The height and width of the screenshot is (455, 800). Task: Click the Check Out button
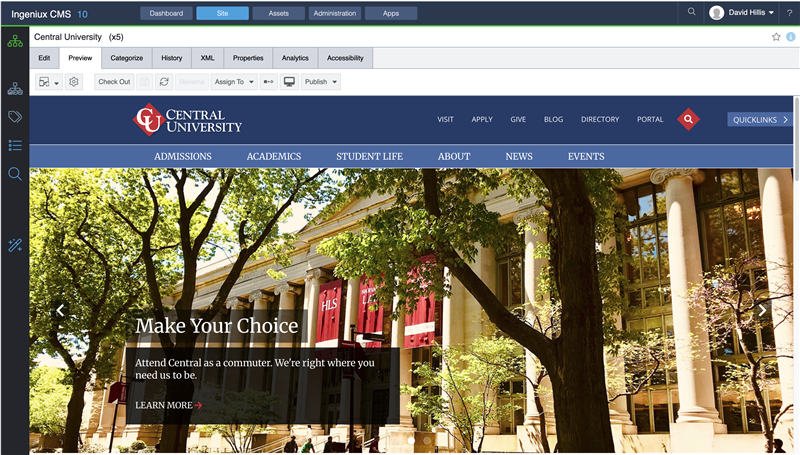coord(114,82)
